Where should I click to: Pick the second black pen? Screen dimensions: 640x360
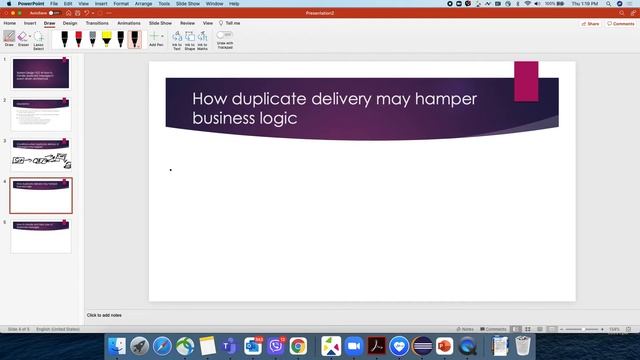tap(120, 39)
